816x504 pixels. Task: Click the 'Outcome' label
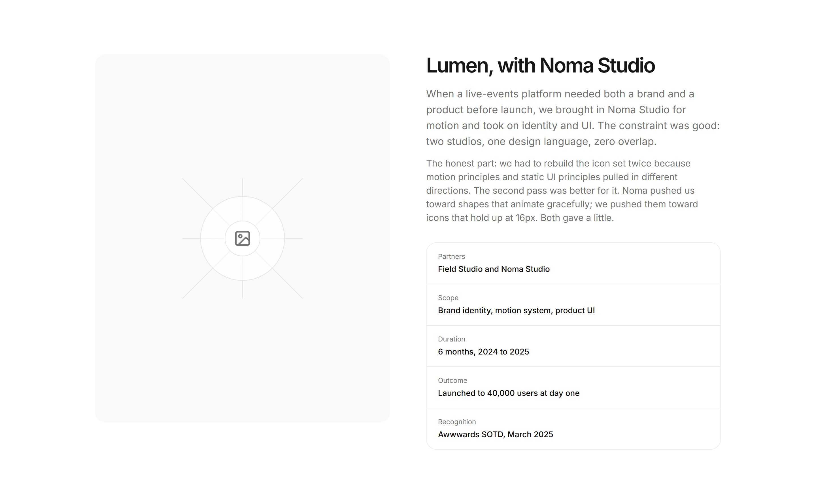click(x=452, y=380)
